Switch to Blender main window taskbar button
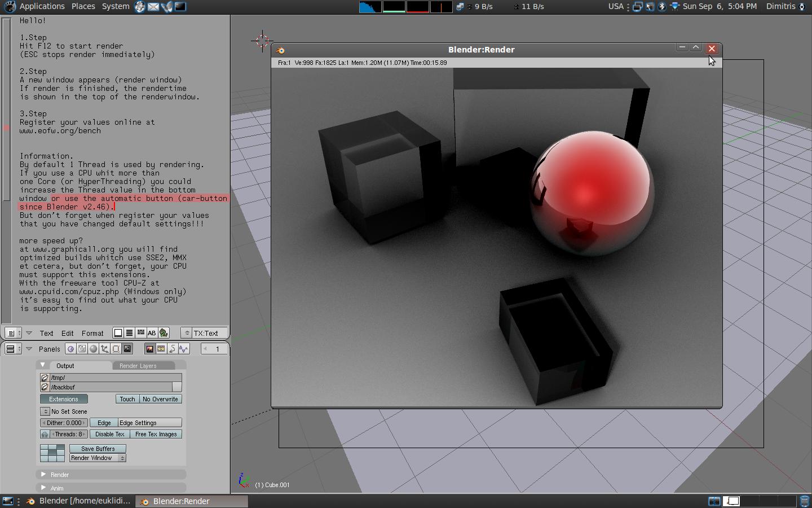The width and height of the screenshot is (812, 508). point(79,501)
